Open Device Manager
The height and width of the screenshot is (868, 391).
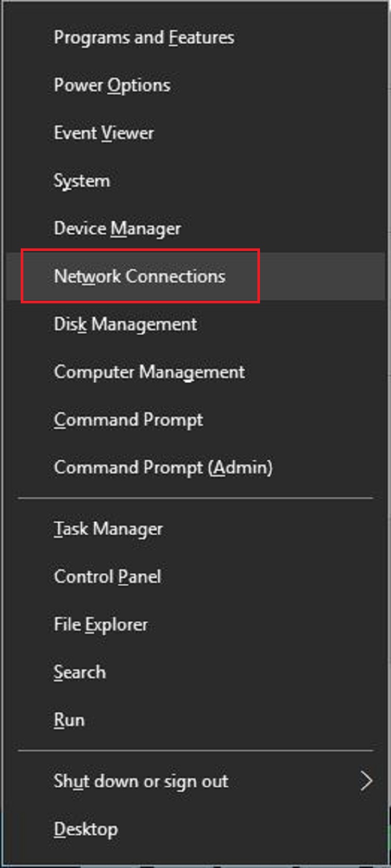[x=117, y=229]
